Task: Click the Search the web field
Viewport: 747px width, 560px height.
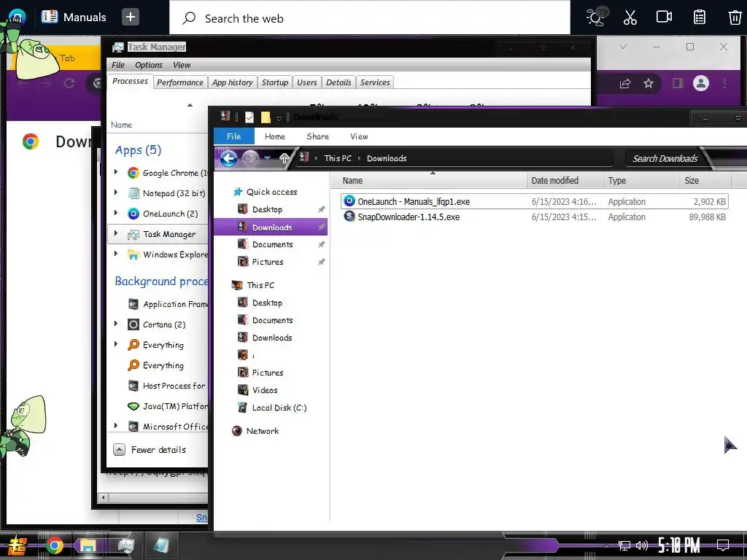Action: pyautogui.click(x=370, y=18)
